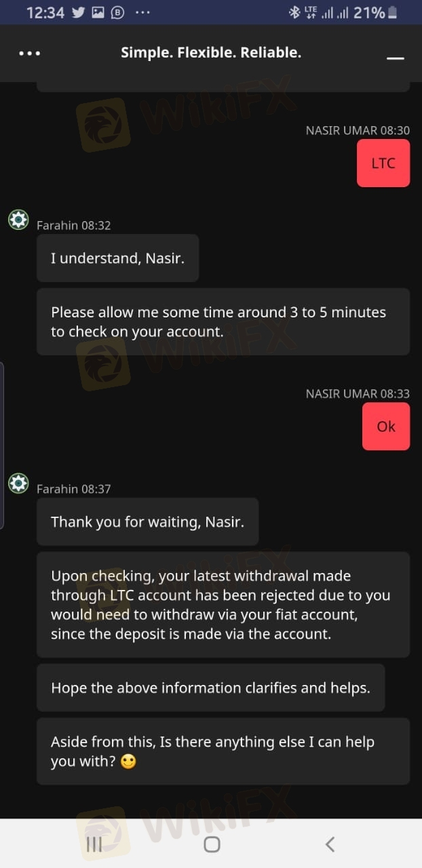The width and height of the screenshot is (422, 868).
Task: Tap the Bluetooth status icon
Action: 294,12
